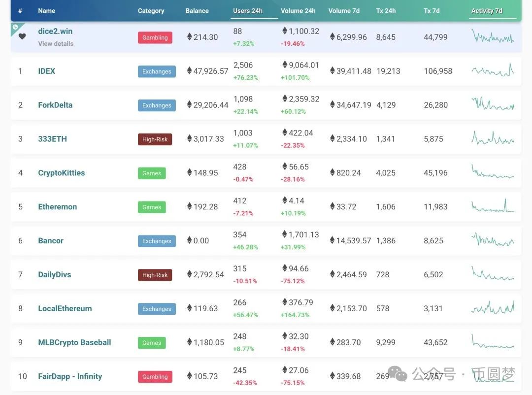Click the High-Risk tag on 333ETH
Screen dimensions: 532x395
[x=155, y=139]
